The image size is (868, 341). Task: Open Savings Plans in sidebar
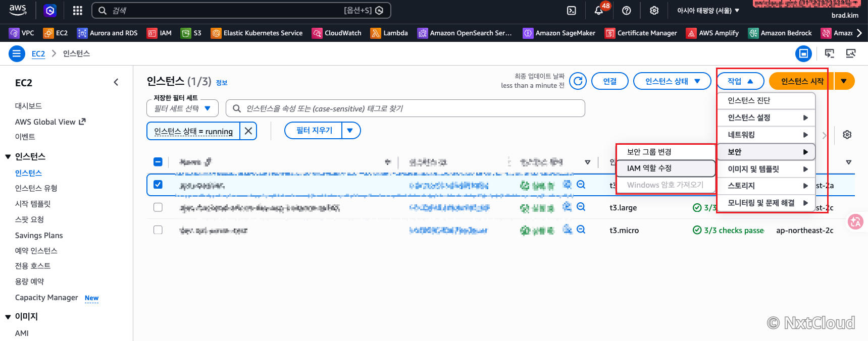click(x=39, y=236)
